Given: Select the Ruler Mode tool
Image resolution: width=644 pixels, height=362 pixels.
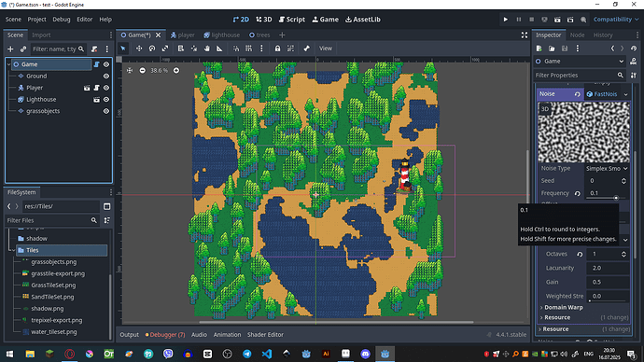Looking at the screenshot, I should pyautogui.click(x=219, y=49).
